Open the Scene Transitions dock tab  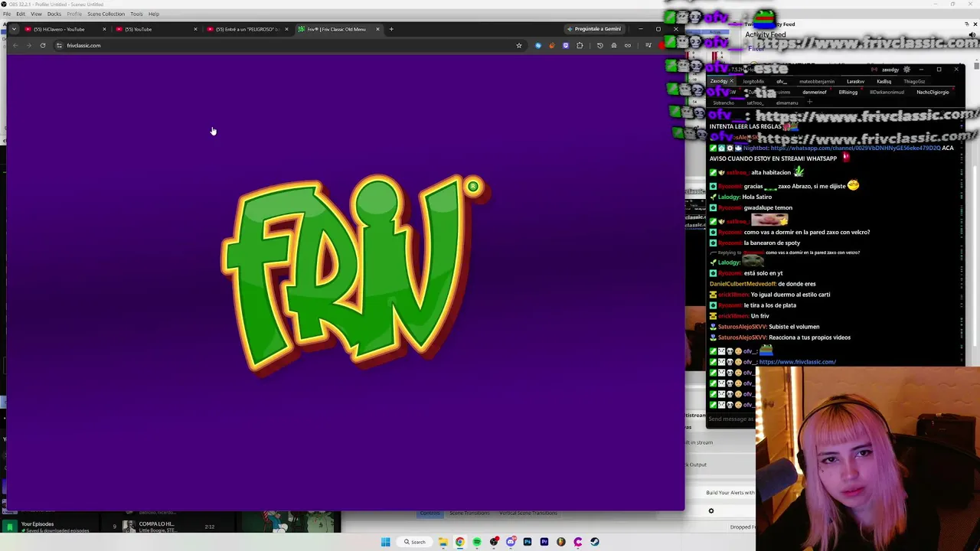click(x=471, y=513)
